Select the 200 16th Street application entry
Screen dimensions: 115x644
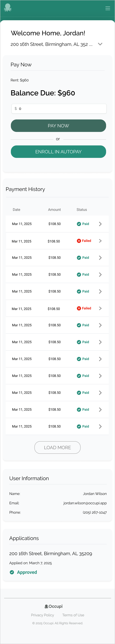(51, 554)
